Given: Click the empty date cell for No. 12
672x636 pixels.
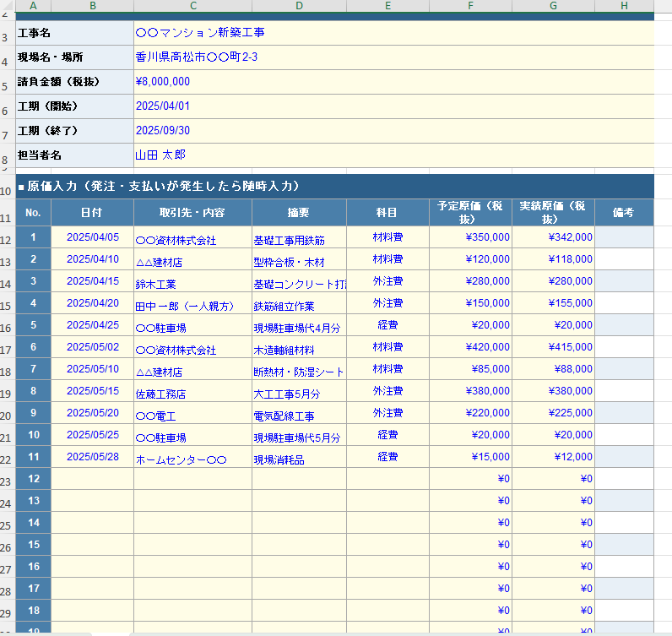Looking at the screenshot, I should (x=92, y=479).
